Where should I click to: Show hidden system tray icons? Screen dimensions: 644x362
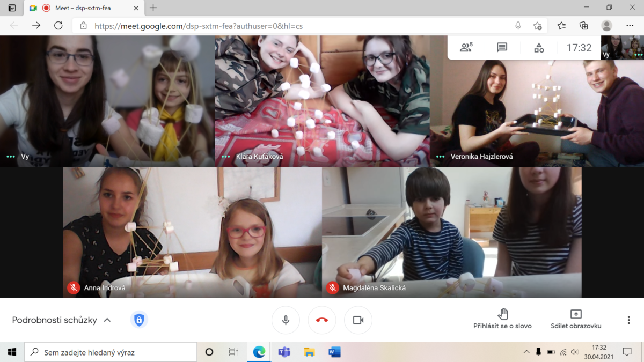click(526, 352)
